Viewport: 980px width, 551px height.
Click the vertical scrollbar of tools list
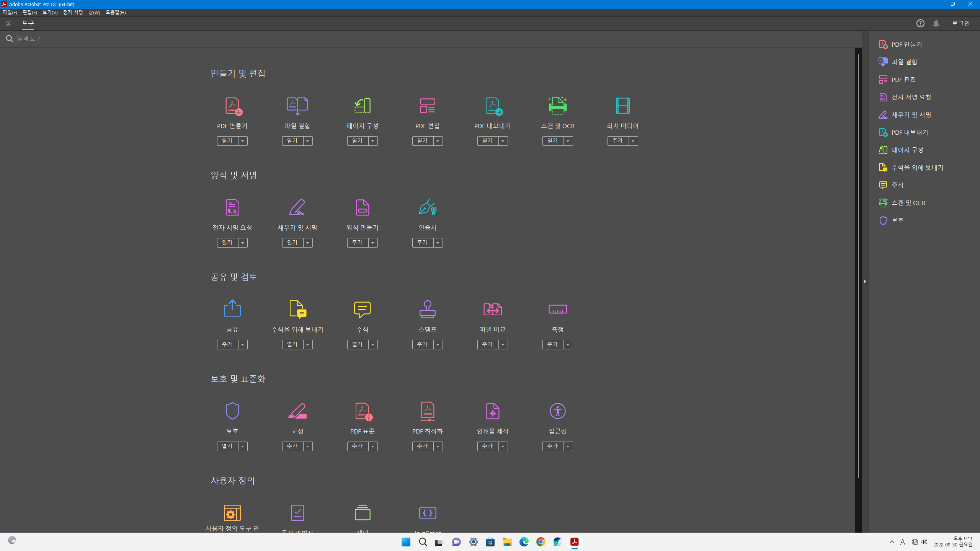[x=858, y=268]
